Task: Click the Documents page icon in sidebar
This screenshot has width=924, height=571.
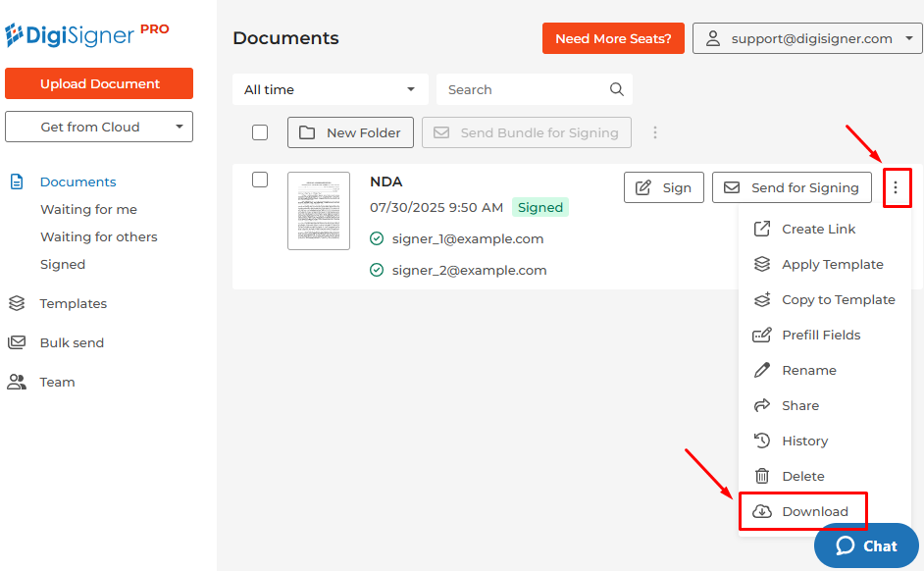Action: pyautogui.click(x=17, y=182)
